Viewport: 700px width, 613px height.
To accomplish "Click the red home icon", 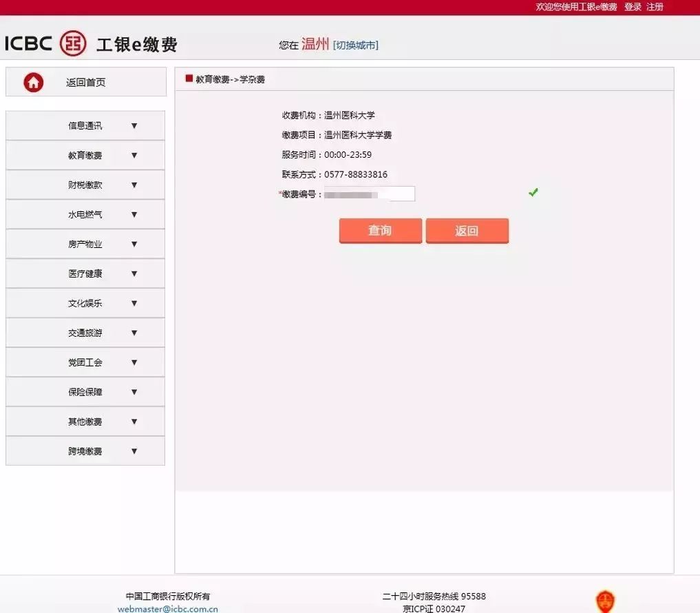I will coord(34,82).
